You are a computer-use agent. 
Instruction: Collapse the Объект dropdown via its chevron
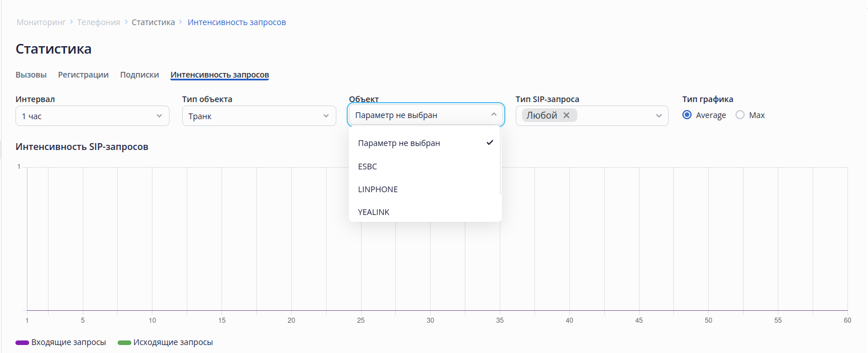pos(494,115)
